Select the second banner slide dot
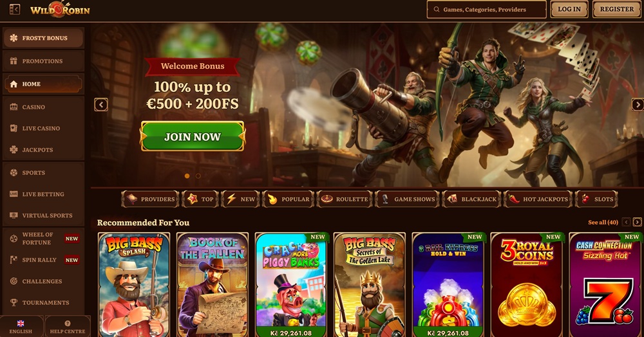The image size is (644, 337). click(198, 176)
